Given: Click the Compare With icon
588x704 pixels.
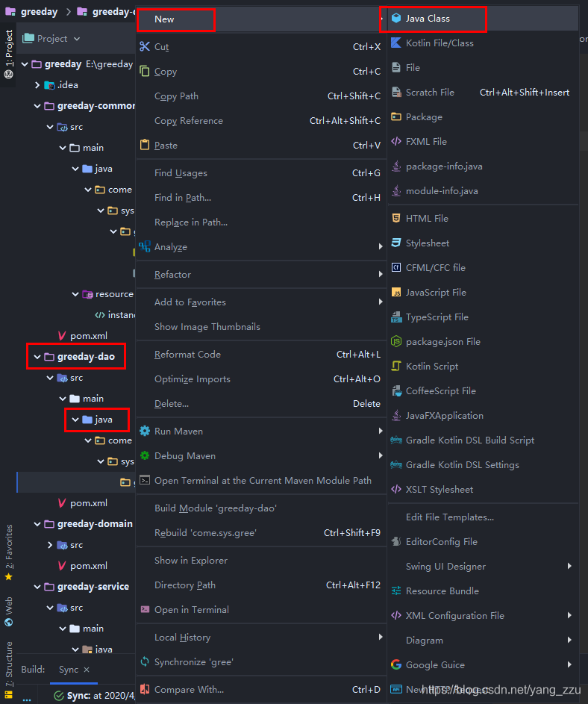Looking at the screenshot, I should coord(145,689).
